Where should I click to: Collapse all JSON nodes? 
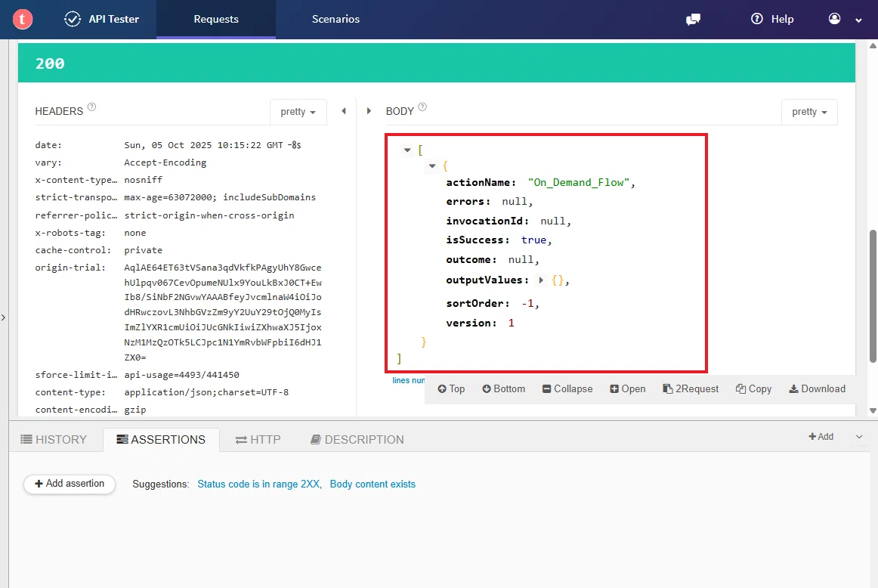coord(567,388)
